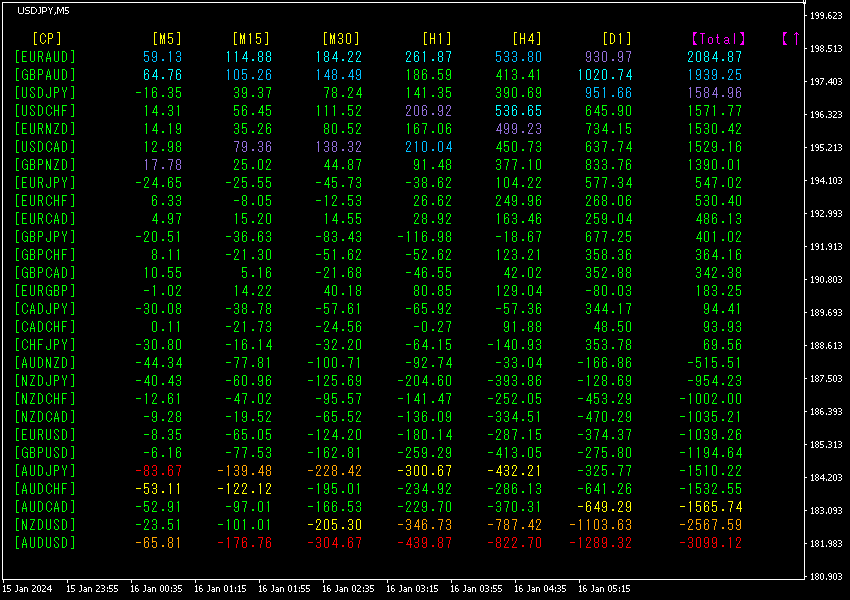The width and height of the screenshot is (850, 600).
Task: Pick the [GBPNZD] pair label
Action: (45, 165)
